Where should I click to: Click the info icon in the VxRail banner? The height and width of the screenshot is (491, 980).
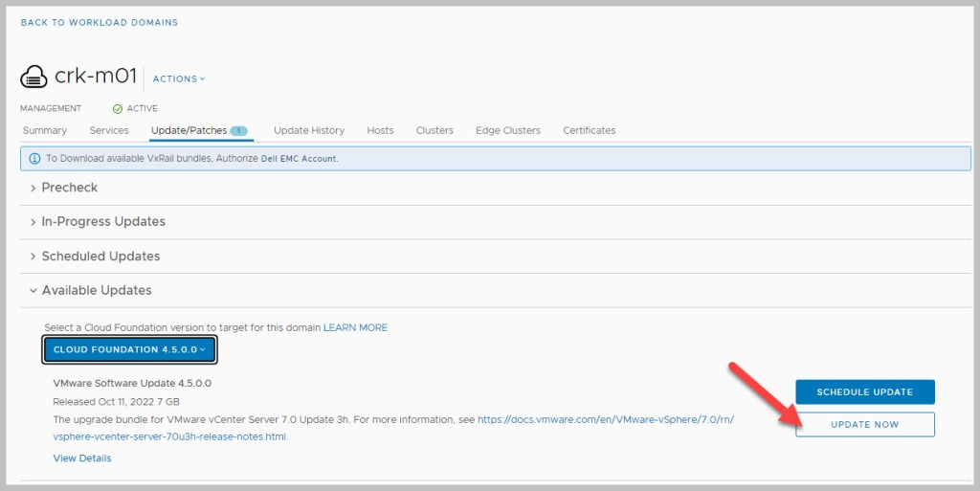click(33, 158)
